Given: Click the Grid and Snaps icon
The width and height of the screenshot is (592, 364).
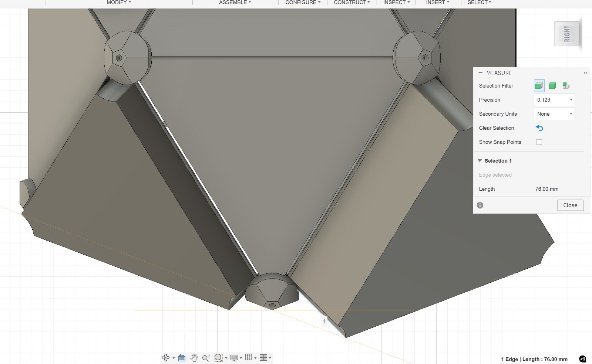Looking at the screenshot, I should click(x=249, y=357).
